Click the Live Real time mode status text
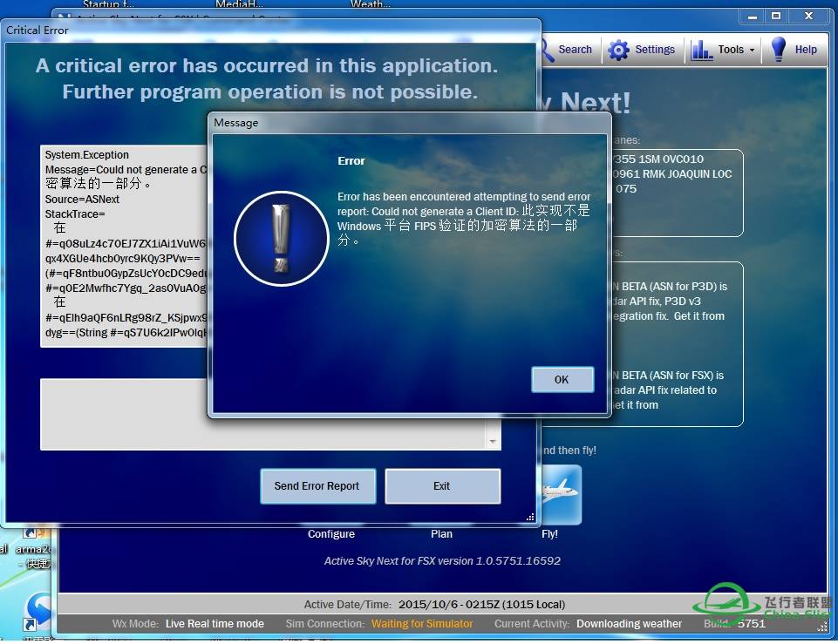Screen dimensions: 838x644 click(215, 624)
